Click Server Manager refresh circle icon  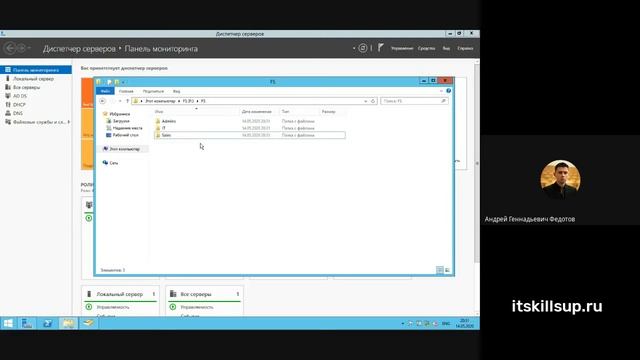coord(362,48)
